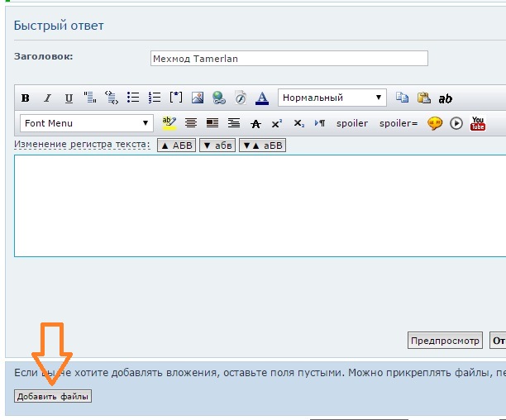Click the Заголовок subject input field
Viewport: 506px width, 420px height.
click(x=289, y=59)
